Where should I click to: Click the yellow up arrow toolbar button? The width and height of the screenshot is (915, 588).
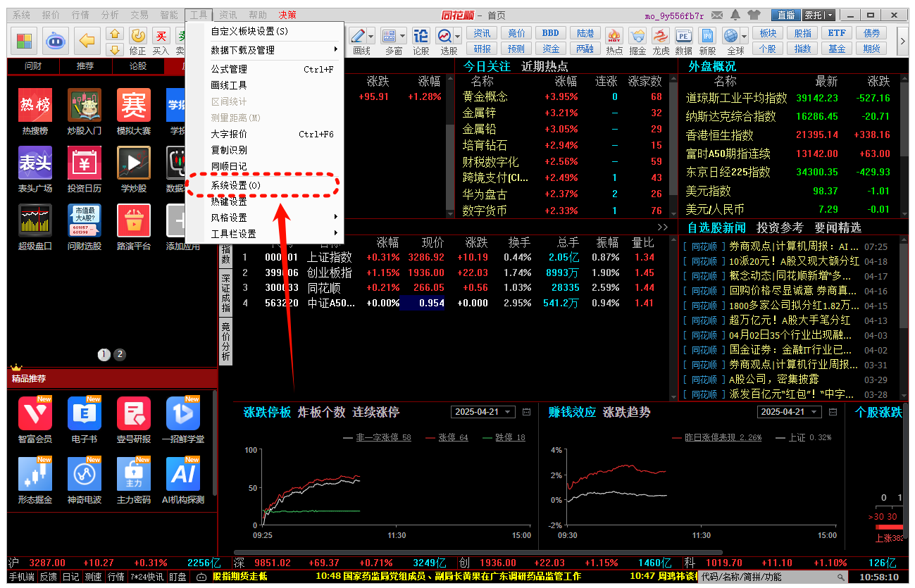(115, 33)
